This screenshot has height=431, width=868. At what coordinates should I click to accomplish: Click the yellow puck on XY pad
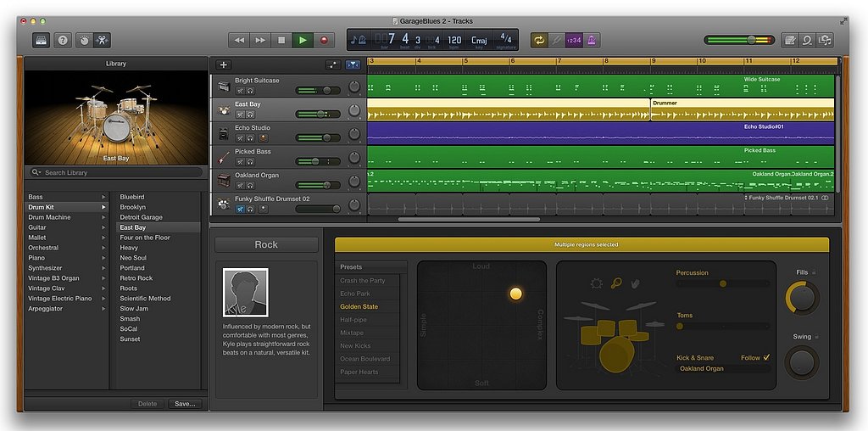coord(516,294)
